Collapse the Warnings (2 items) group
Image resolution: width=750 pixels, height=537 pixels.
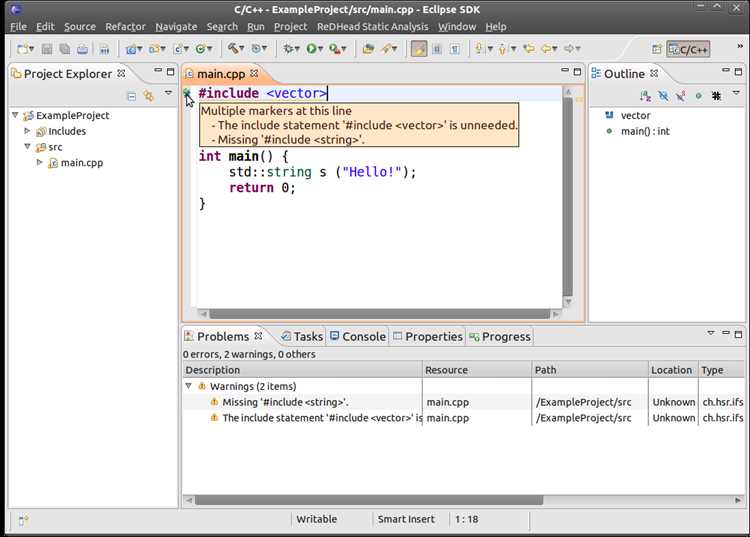[x=188, y=385]
